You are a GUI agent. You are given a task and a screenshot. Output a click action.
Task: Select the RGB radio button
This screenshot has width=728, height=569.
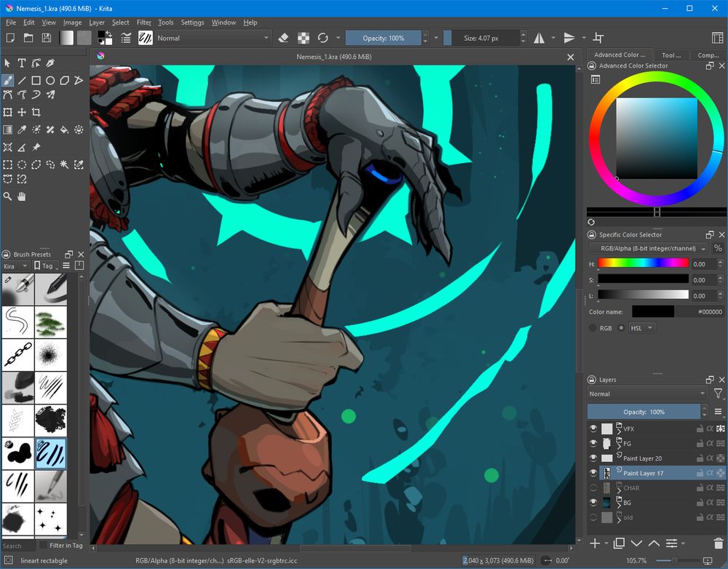(593, 328)
